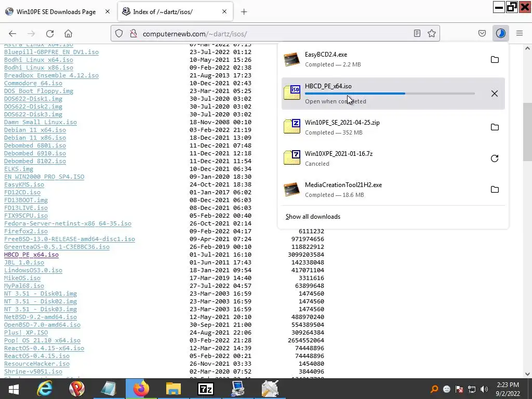This screenshot has width=532, height=399.
Task: Open the DOS622-Disk1.img link
Action: 33,99
